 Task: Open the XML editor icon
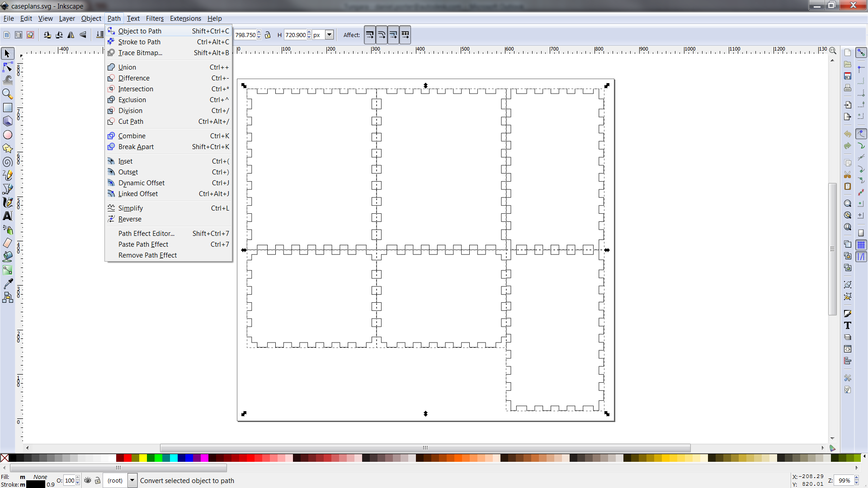click(848, 349)
